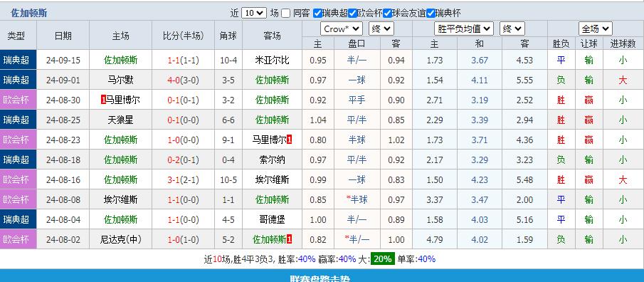Click handicap *半球 on 24-08-08 row

coord(357,200)
